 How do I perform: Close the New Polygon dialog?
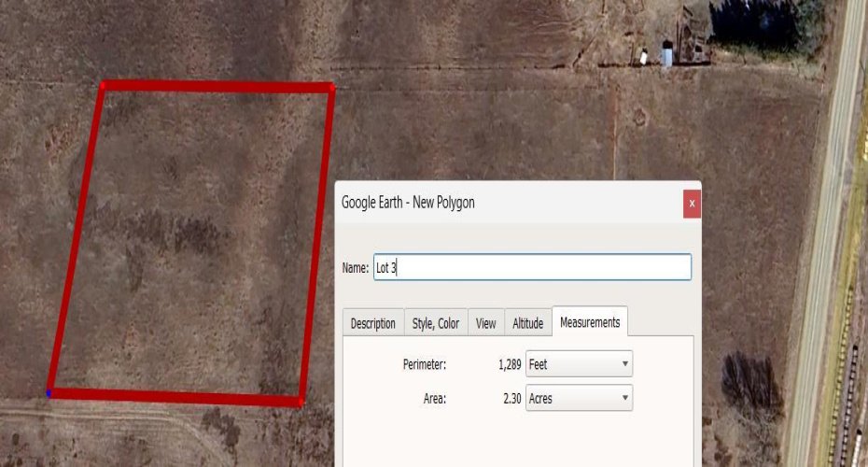(x=692, y=203)
